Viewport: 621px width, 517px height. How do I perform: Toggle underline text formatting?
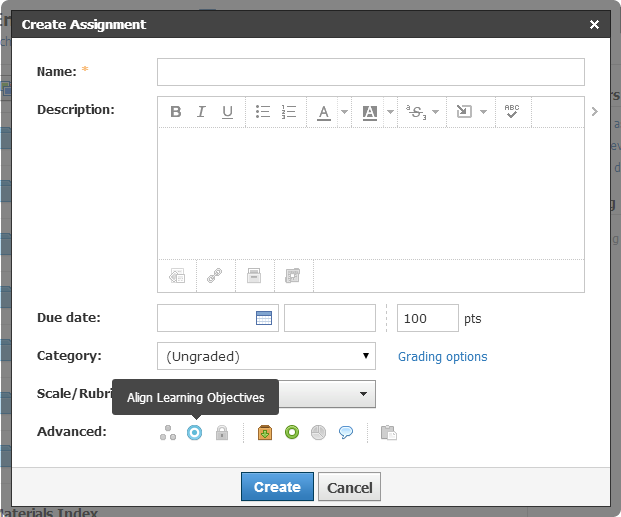(x=227, y=112)
